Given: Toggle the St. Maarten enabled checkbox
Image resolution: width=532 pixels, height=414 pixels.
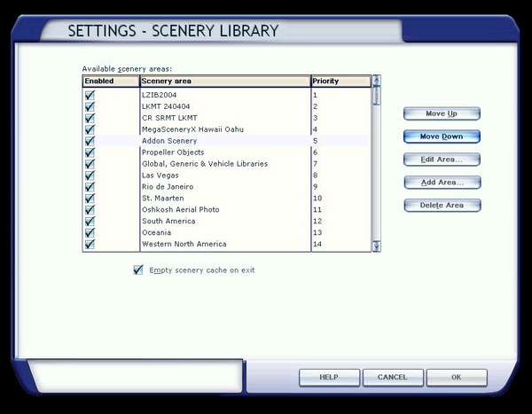Looking at the screenshot, I should pyautogui.click(x=90, y=199).
